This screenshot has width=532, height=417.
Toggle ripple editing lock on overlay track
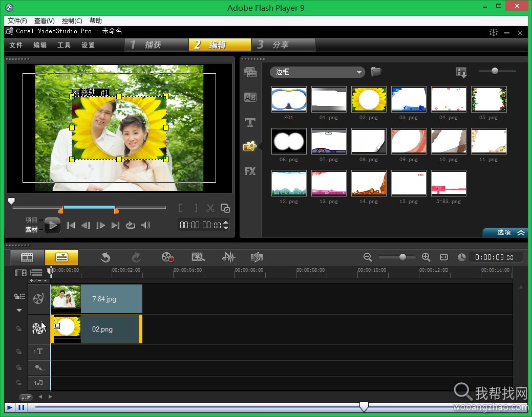pyautogui.click(x=19, y=328)
